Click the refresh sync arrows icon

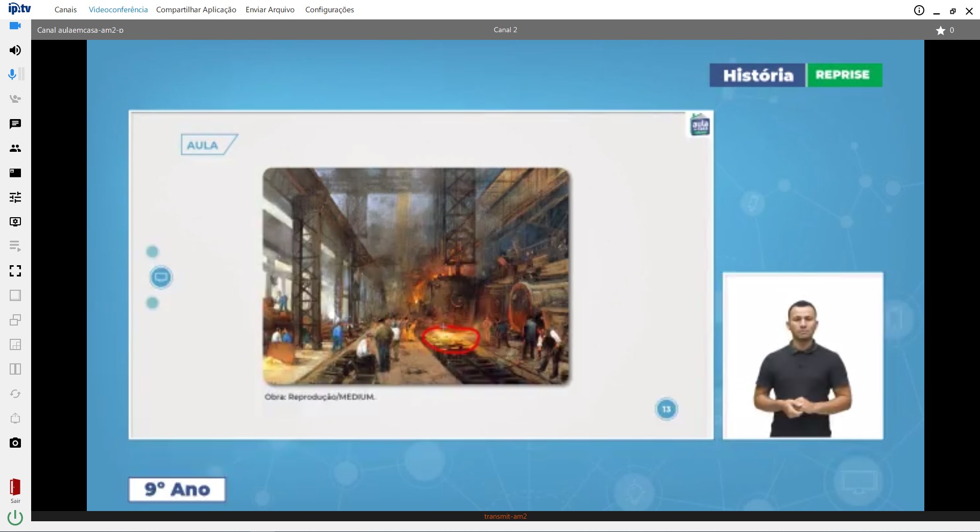click(x=15, y=394)
